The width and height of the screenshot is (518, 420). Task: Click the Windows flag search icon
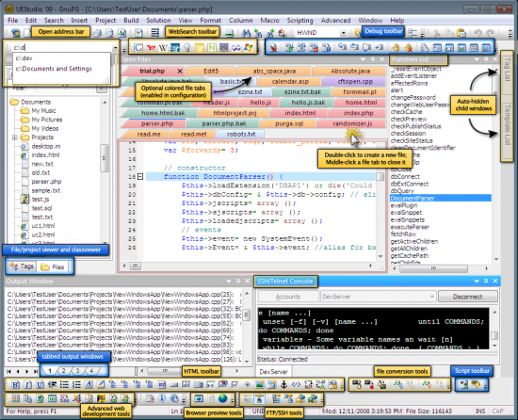tap(249, 48)
